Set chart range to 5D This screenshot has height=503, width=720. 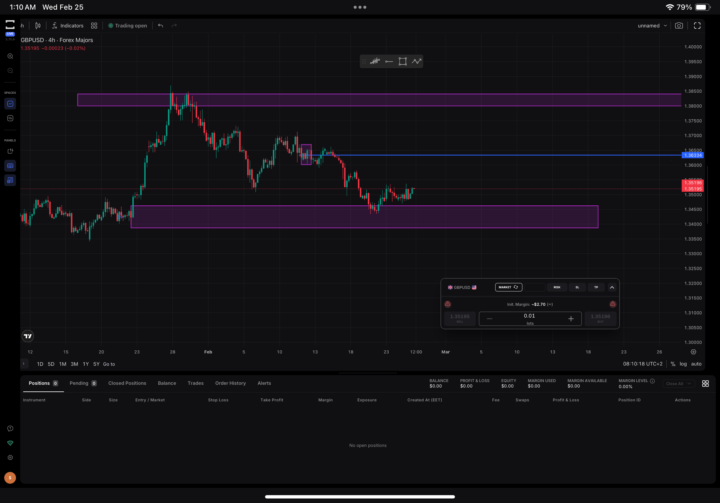(51, 364)
